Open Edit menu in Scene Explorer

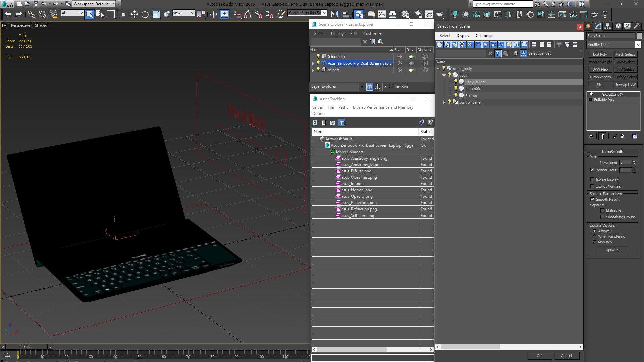coord(354,34)
